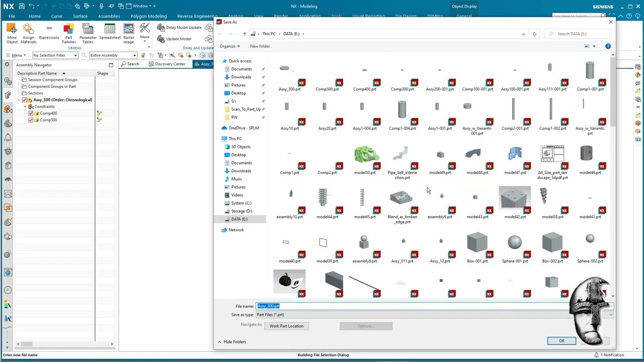Open the Polygon Modeling tab
The height and width of the screenshot is (362, 644).
pos(148,16)
